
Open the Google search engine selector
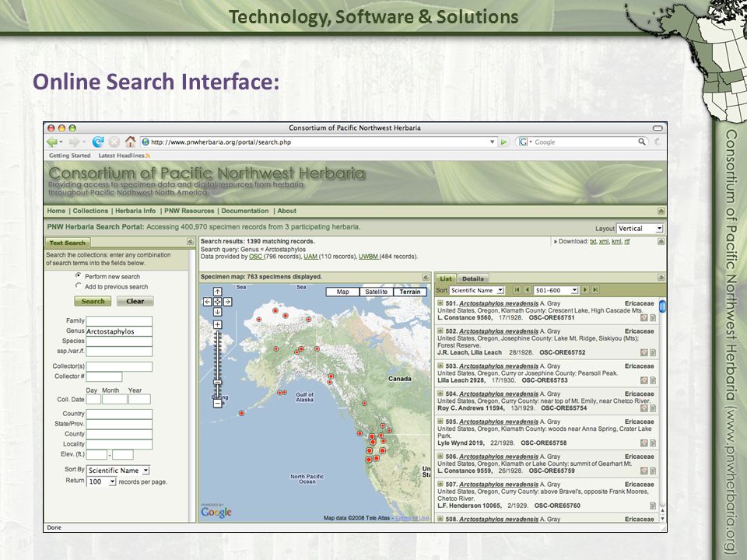coord(524,142)
